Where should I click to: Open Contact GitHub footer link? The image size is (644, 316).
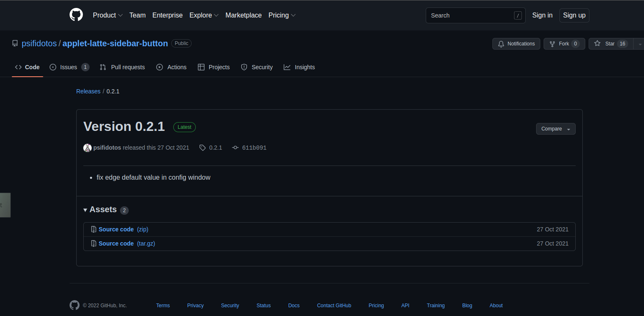[x=334, y=306]
